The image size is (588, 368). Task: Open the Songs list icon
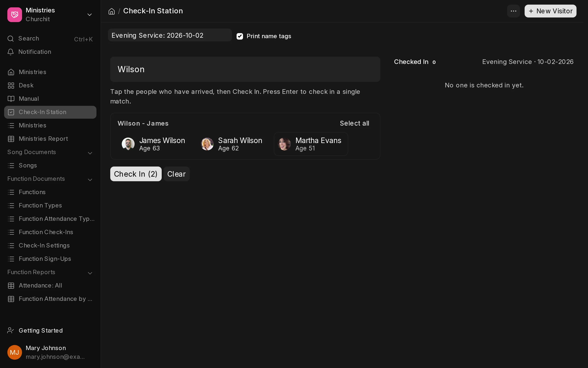[x=11, y=166]
